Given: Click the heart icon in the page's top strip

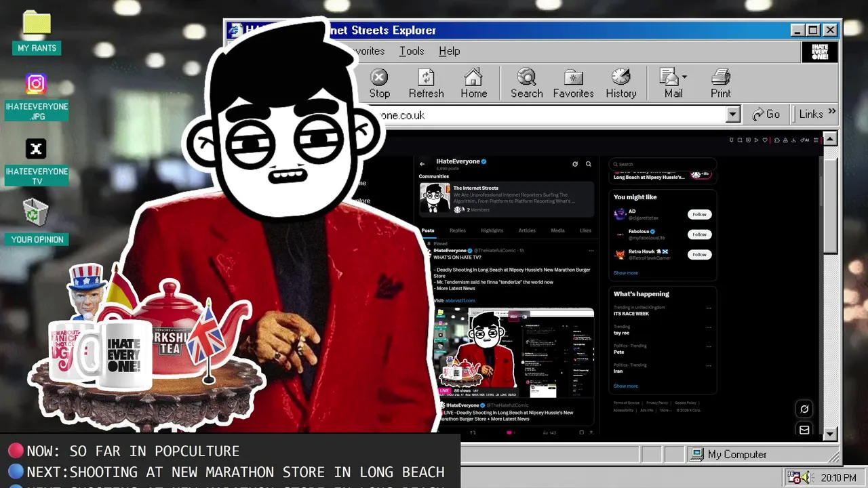Looking at the screenshot, I should [765, 140].
